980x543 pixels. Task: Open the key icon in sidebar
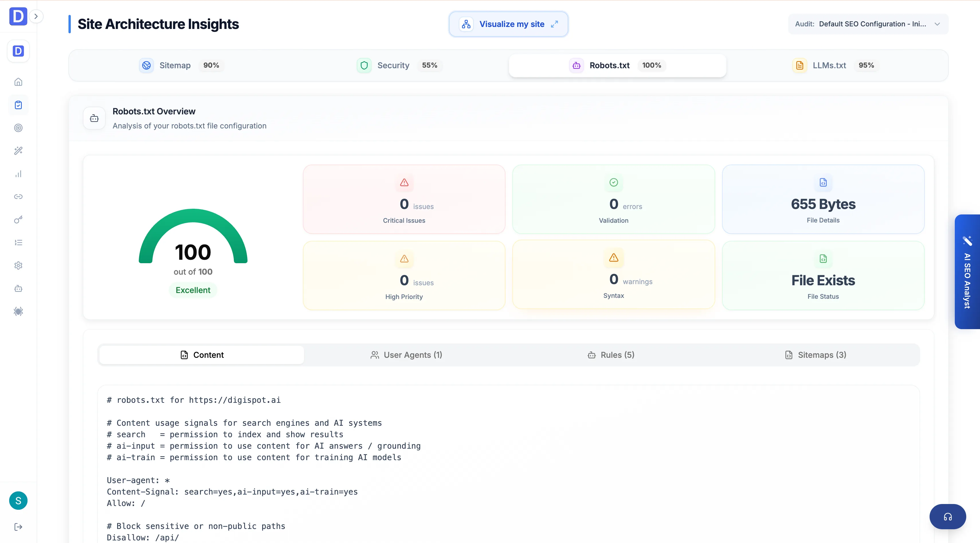point(18,220)
